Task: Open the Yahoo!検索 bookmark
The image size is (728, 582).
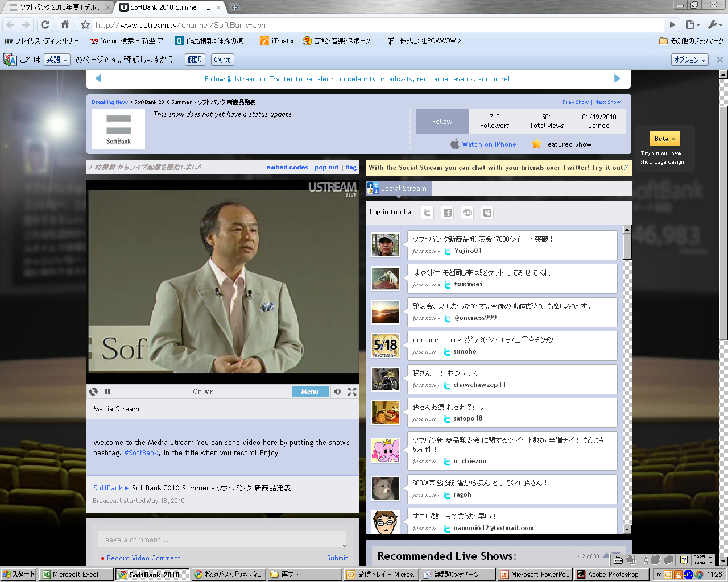Action: [x=129, y=41]
